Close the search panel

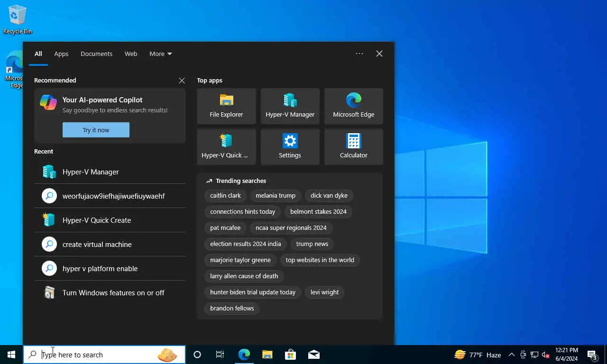pos(379,54)
